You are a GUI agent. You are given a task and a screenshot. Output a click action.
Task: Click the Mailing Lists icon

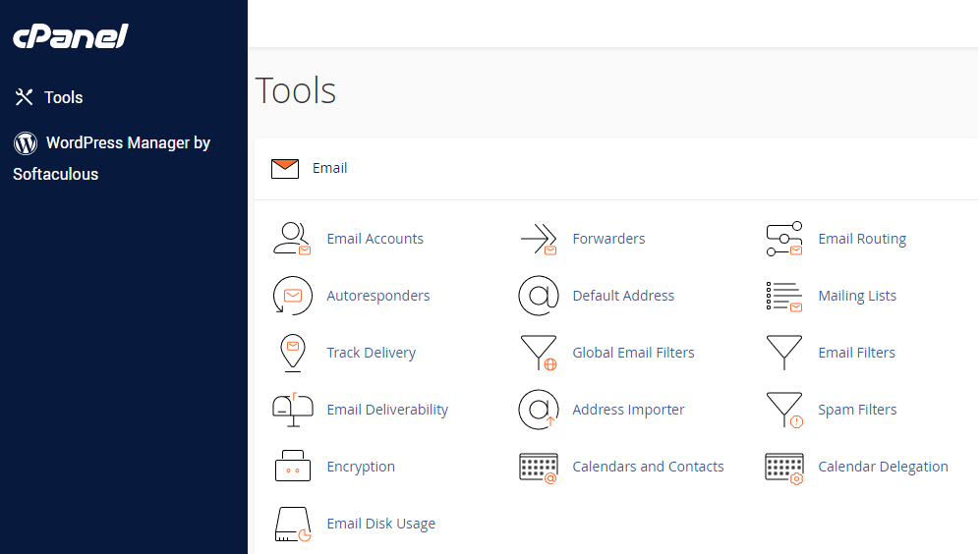click(x=783, y=296)
